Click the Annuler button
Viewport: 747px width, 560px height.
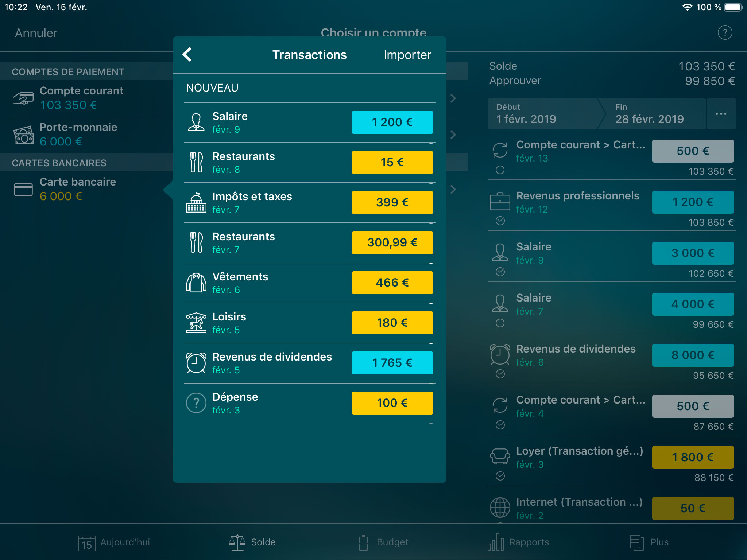(35, 33)
